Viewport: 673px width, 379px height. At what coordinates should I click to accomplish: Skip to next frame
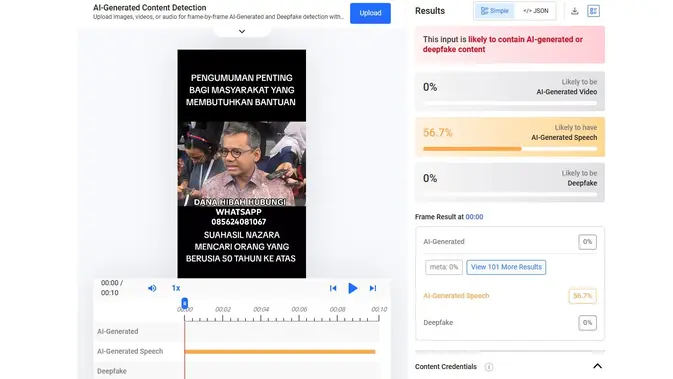pos(373,288)
